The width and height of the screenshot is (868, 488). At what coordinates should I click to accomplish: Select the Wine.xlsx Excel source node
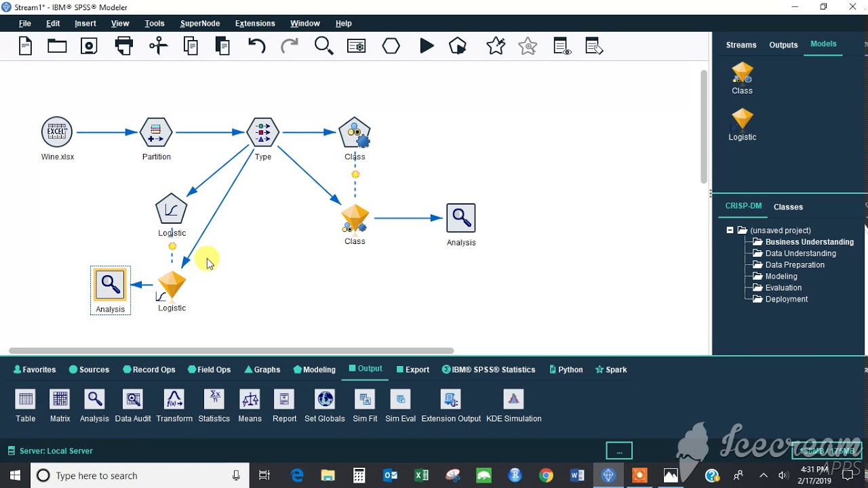(x=57, y=132)
